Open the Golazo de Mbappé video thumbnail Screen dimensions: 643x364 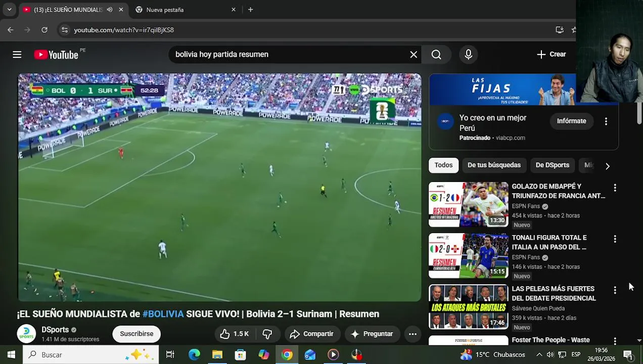(x=468, y=204)
